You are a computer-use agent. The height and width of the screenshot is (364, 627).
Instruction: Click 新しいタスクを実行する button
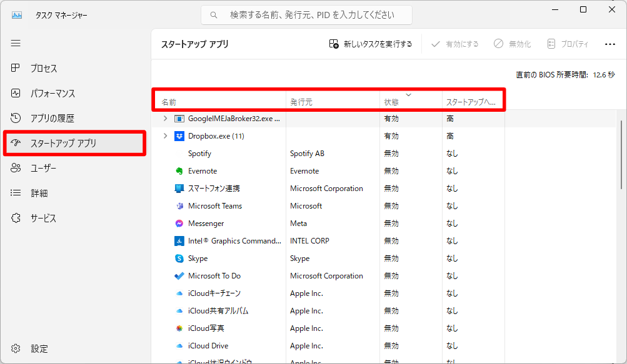pyautogui.click(x=370, y=44)
